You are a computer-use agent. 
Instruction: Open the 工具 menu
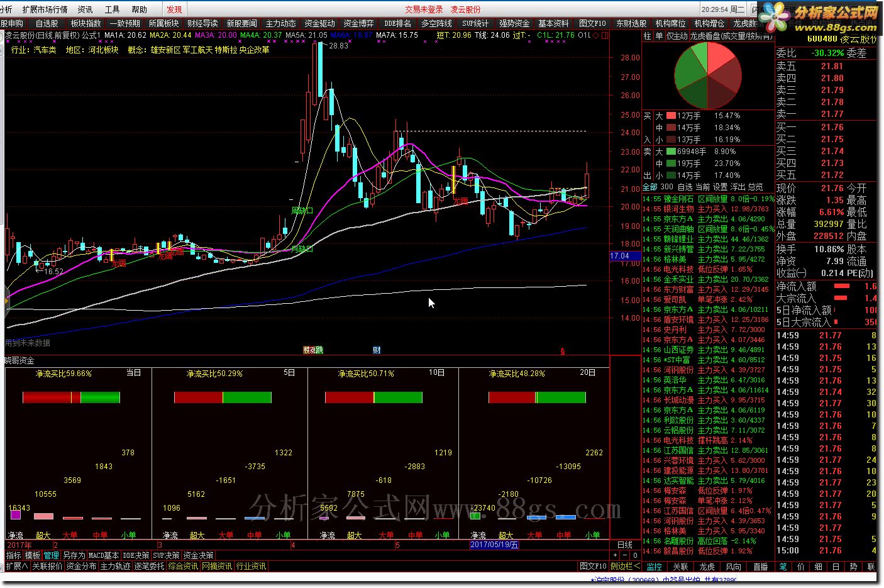(x=112, y=9)
